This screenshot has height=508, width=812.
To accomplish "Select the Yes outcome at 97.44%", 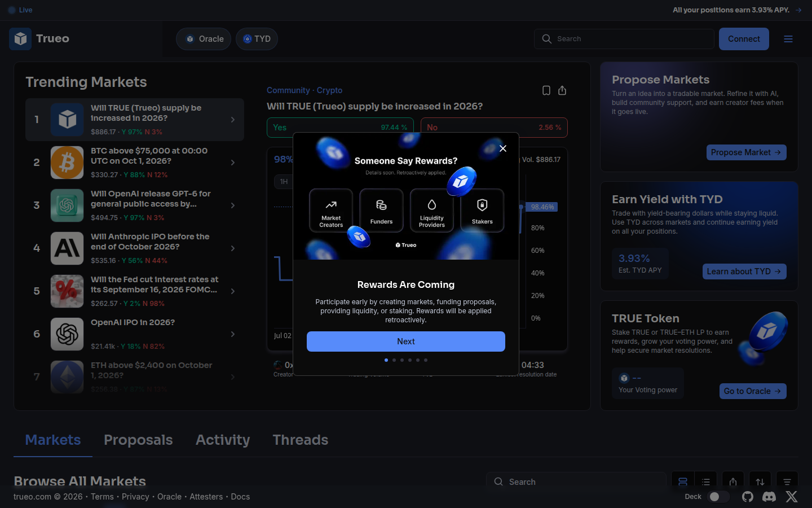I will click(340, 128).
